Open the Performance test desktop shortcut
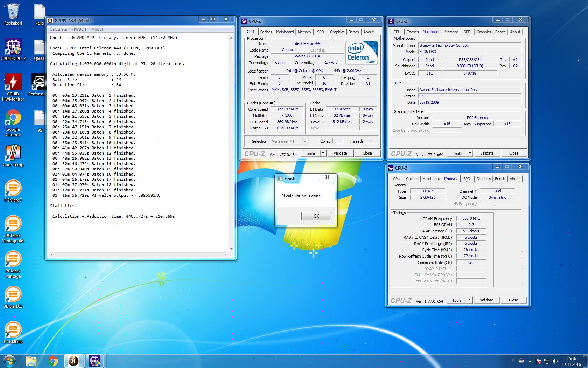The width and height of the screenshot is (588, 368). [37, 85]
